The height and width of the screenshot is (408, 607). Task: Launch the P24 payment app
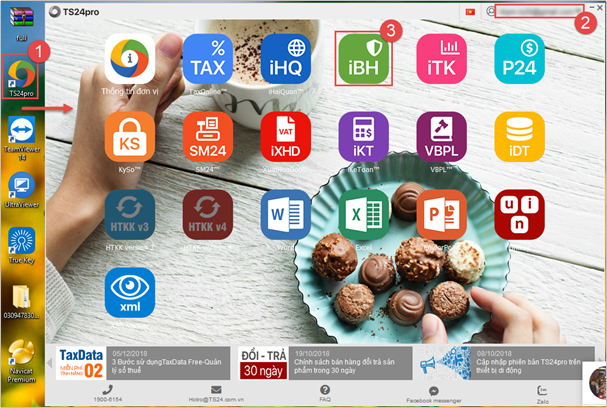tap(519, 59)
